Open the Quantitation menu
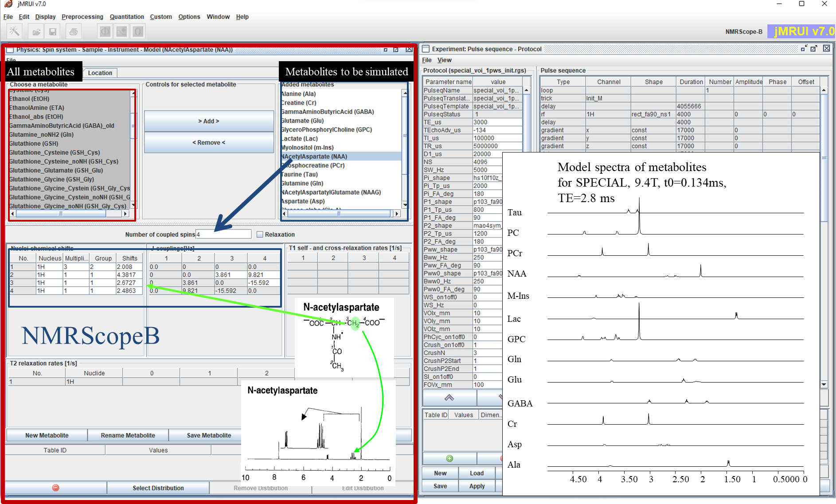This screenshot has width=836, height=504. pyautogui.click(x=127, y=17)
